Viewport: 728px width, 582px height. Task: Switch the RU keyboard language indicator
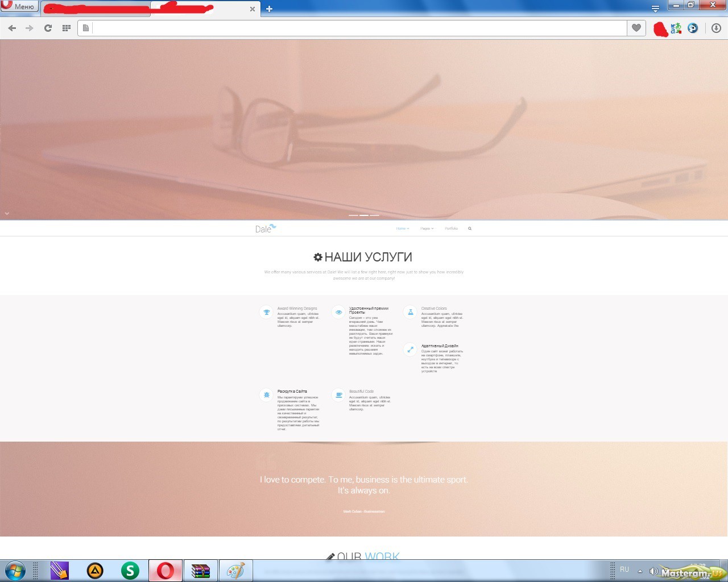point(624,569)
